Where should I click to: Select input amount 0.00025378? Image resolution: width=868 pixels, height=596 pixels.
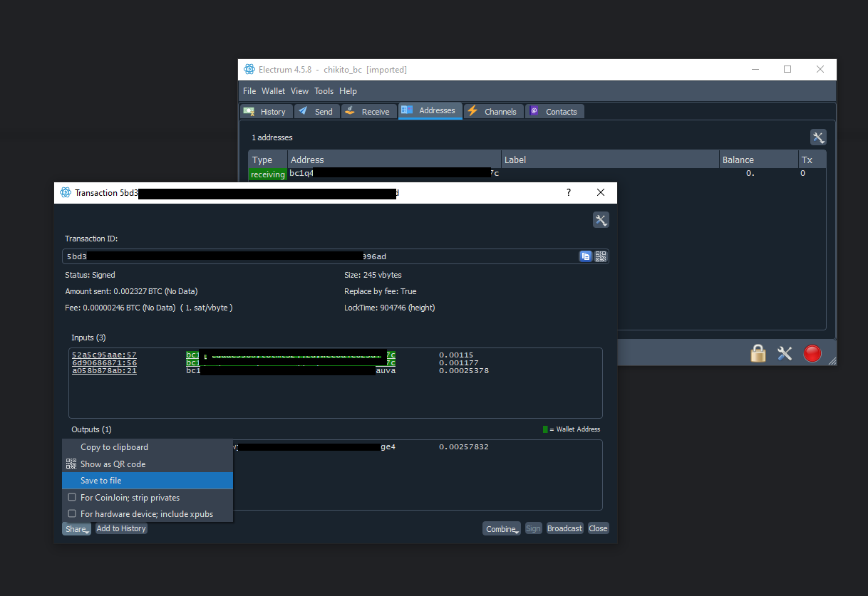pos(464,370)
